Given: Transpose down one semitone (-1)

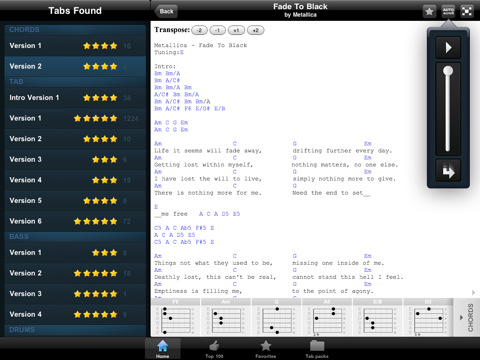Looking at the screenshot, I should pos(218,30).
